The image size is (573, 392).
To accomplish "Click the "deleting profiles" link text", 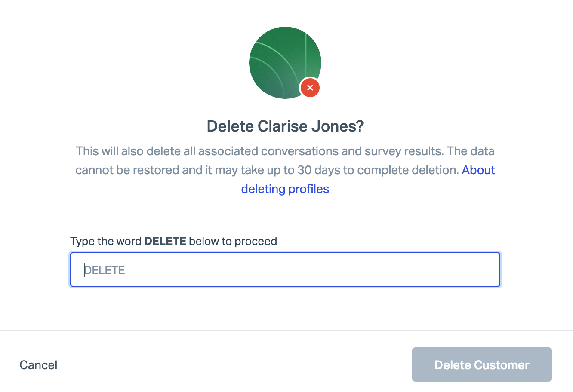I will click(285, 189).
